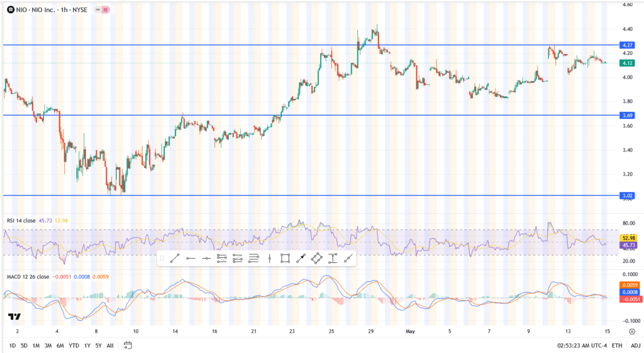Click the NIO company logo icon
Screen dimensions: 644x353
(11, 10)
